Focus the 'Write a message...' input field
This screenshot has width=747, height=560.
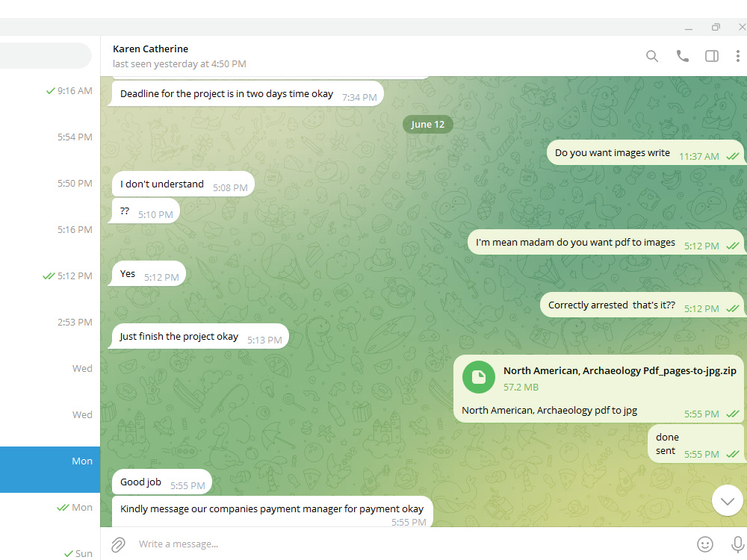point(409,544)
